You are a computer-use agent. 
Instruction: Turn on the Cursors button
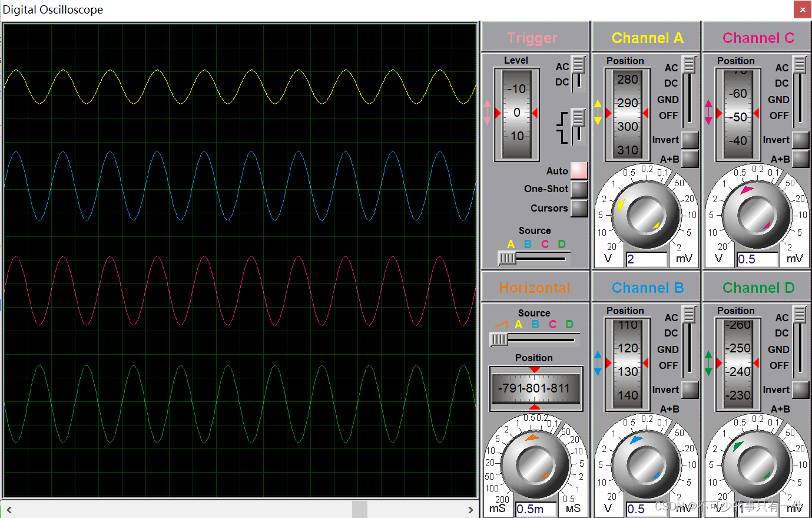pyautogui.click(x=579, y=208)
